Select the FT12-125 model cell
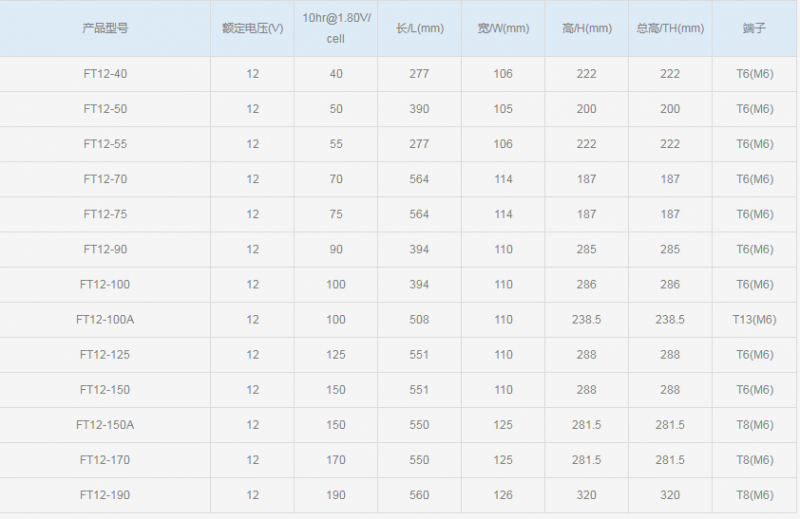 pos(105,355)
